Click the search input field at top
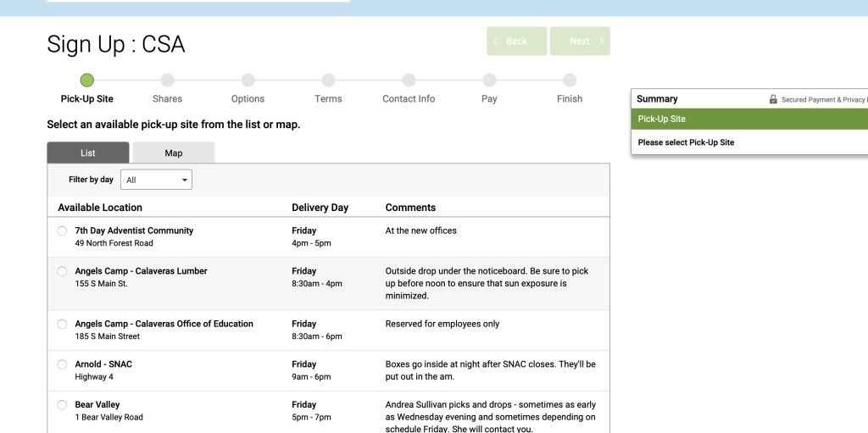This screenshot has width=868, height=433. coord(198,2)
